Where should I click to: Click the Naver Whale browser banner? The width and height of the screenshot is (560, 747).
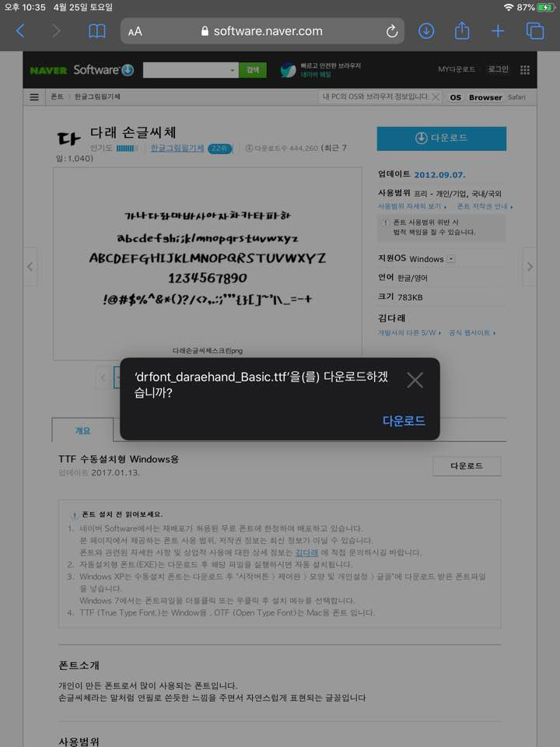[x=320, y=70]
